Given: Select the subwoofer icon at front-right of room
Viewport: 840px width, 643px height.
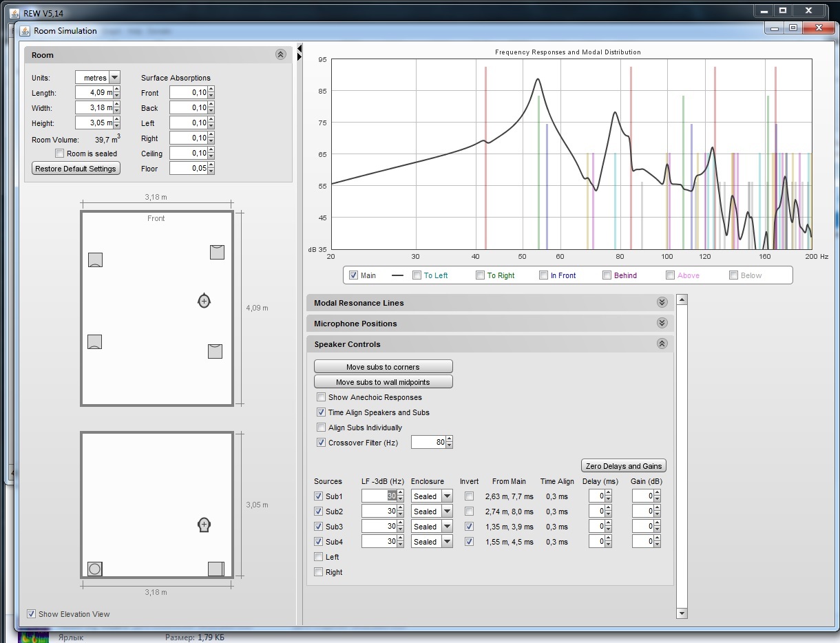Looking at the screenshot, I should coord(217,252).
